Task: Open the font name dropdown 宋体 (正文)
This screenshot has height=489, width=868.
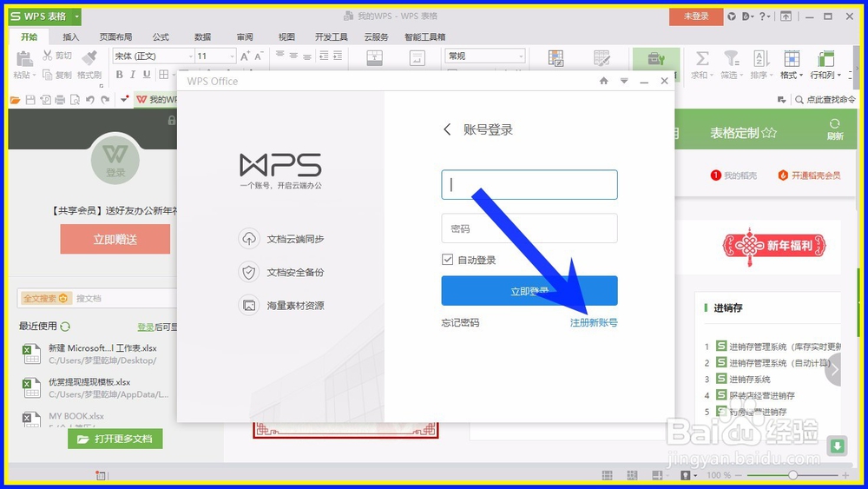Action: (191, 56)
